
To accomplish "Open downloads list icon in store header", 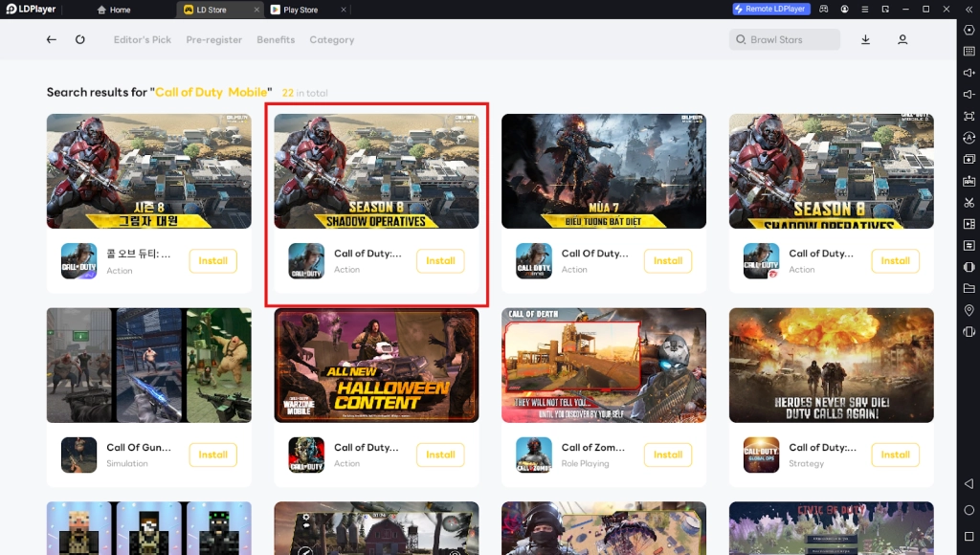I will point(865,39).
